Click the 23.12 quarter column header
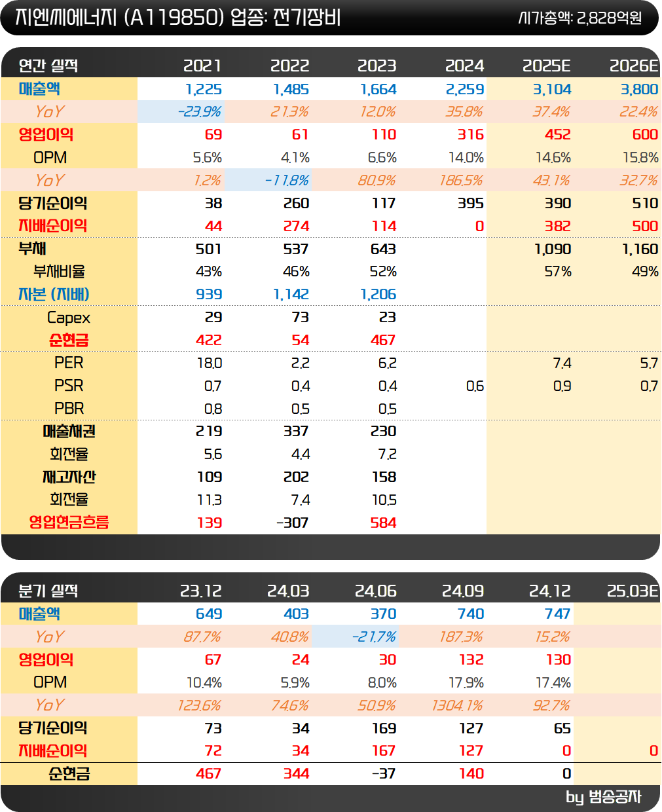 201,591
